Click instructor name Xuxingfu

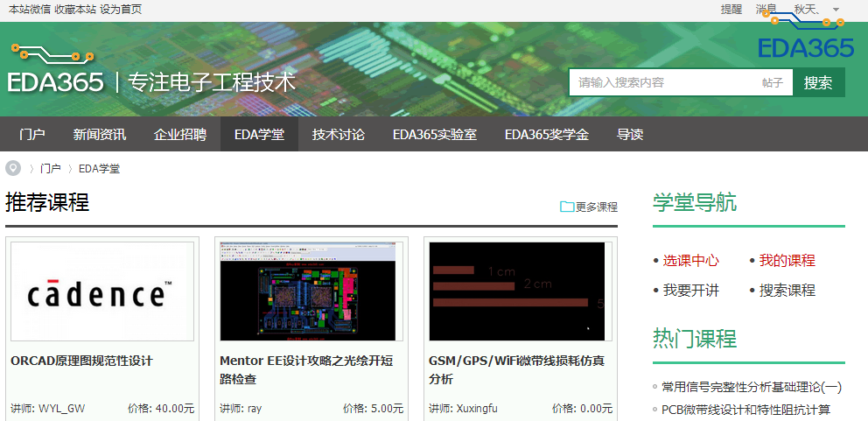[x=477, y=409]
